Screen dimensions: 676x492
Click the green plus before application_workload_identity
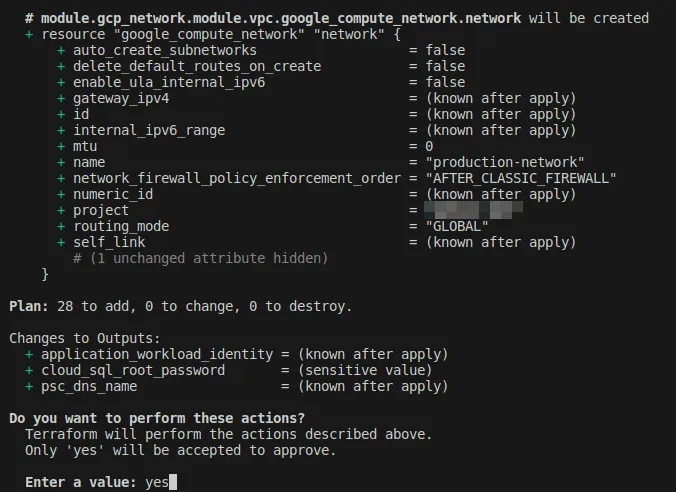tap(29, 354)
